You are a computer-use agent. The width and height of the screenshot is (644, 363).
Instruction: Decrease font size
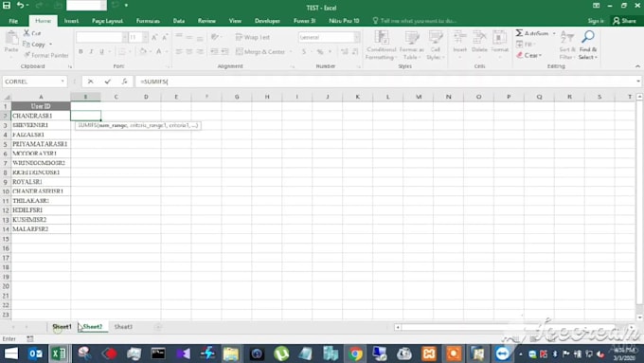[x=165, y=37]
